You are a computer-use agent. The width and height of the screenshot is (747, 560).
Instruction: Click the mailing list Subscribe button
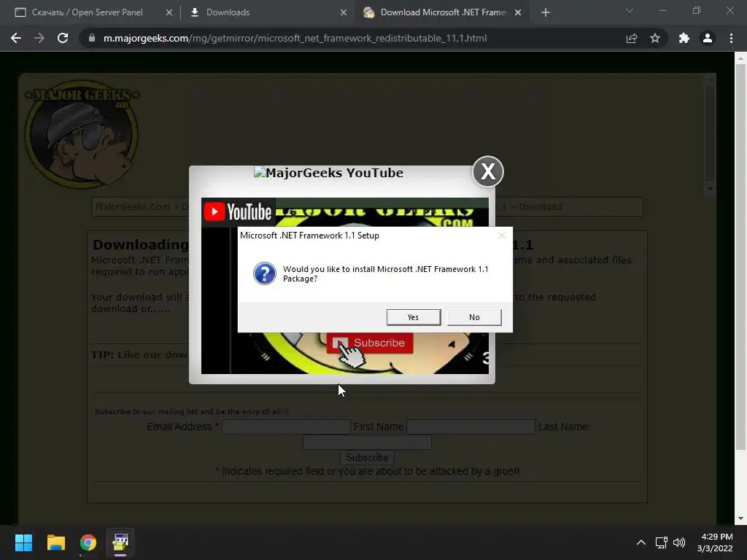(x=367, y=457)
